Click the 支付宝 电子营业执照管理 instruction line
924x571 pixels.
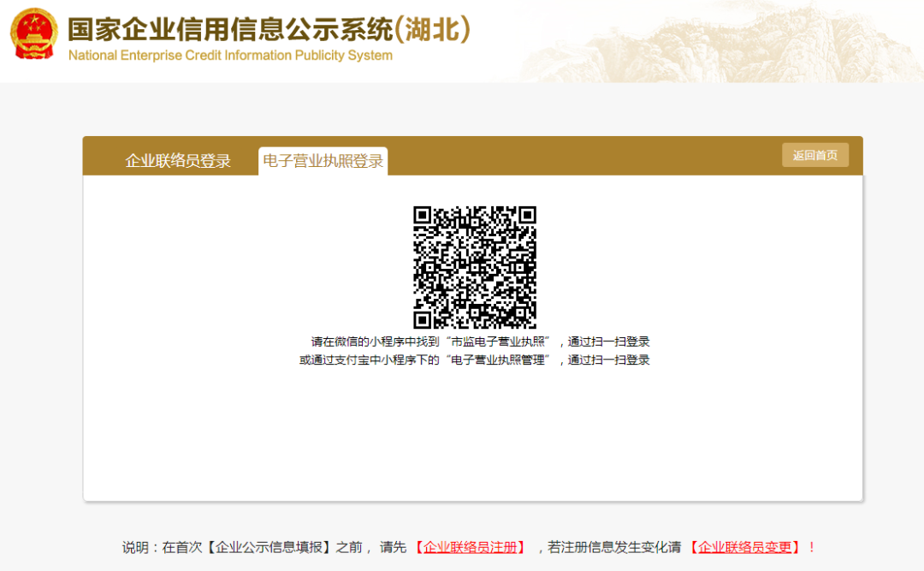coord(474,360)
